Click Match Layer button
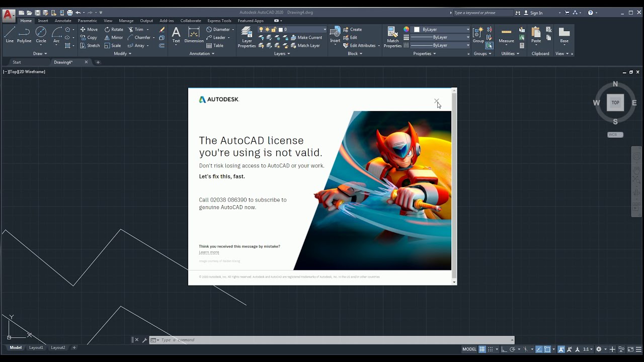 tap(305, 45)
